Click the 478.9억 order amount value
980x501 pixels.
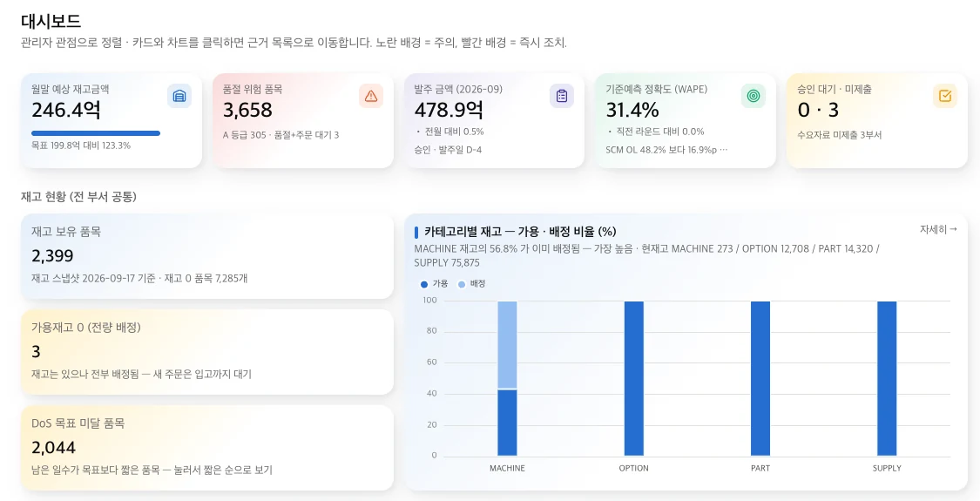click(449, 110)
